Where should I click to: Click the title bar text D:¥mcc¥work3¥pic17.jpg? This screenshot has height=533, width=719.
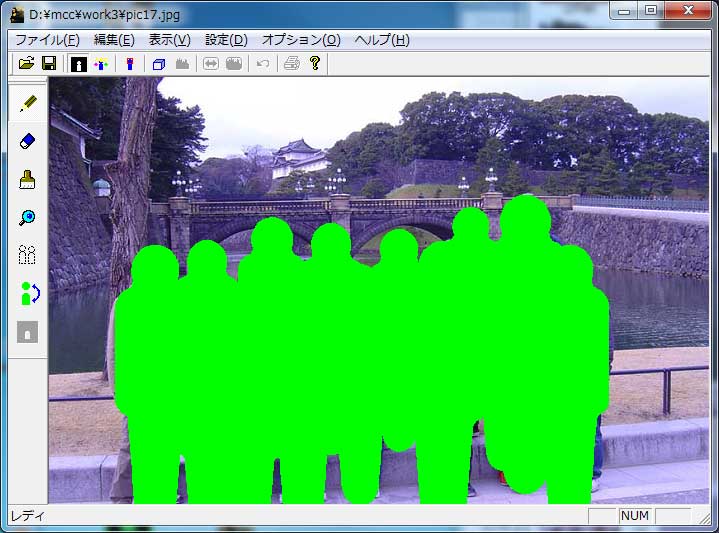[104, 15]
